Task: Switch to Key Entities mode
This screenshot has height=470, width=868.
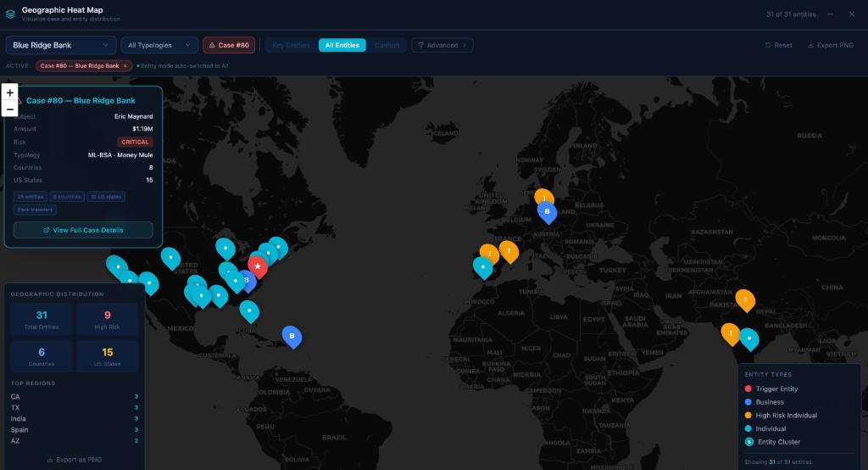Action: point(292,45)
